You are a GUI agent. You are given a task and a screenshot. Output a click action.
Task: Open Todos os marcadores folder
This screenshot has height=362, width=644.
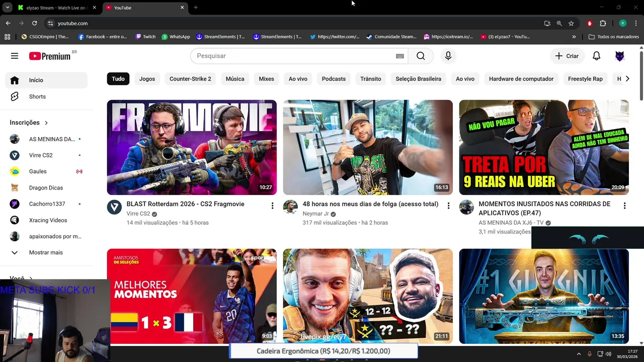pyautogui.click(x=614, y=37)
